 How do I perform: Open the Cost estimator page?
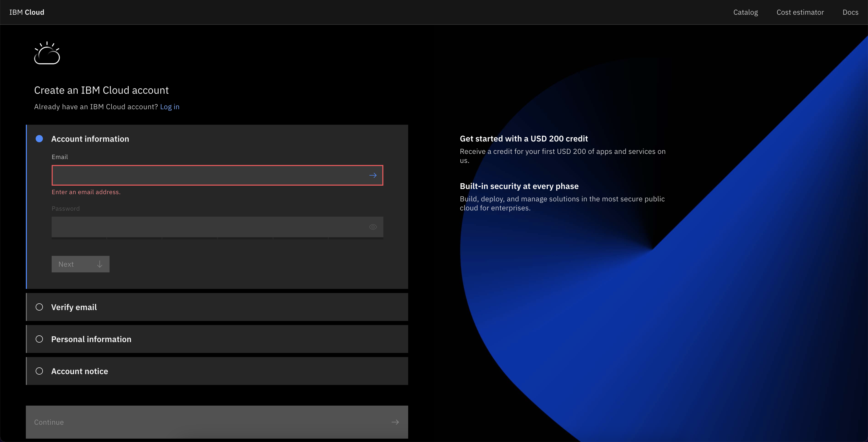(x=800, y=12)
